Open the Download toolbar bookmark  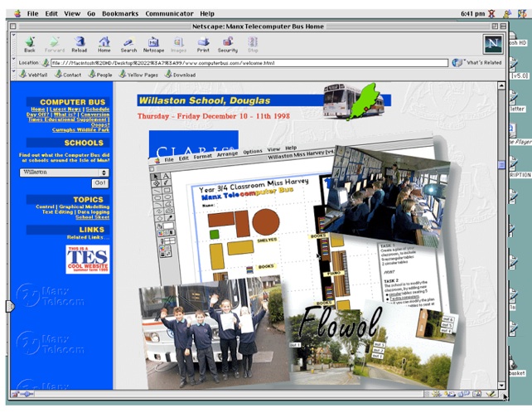tap(180, 75)
